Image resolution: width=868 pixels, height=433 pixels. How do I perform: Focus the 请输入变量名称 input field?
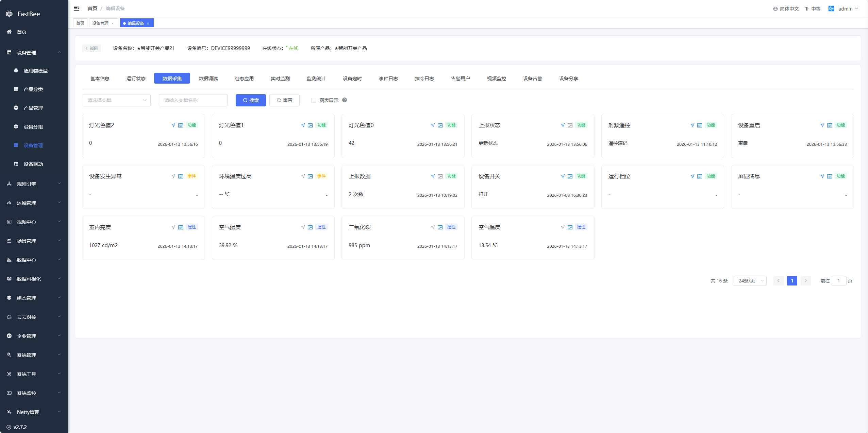pos(193,100)
